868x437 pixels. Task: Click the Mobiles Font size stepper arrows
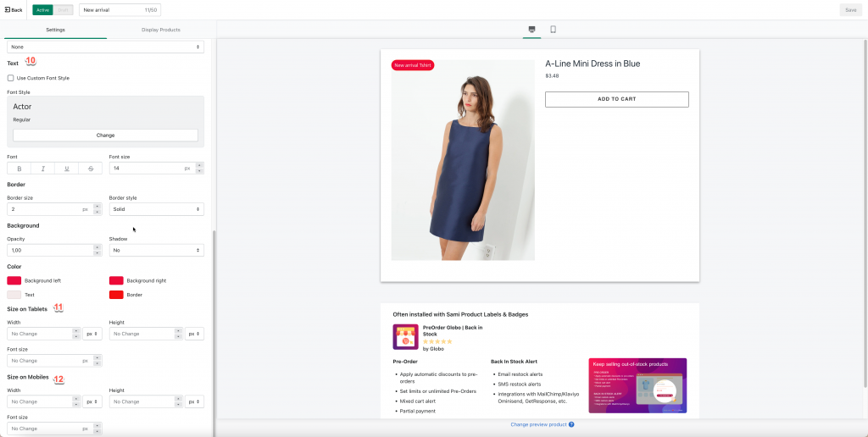[97, 429]
